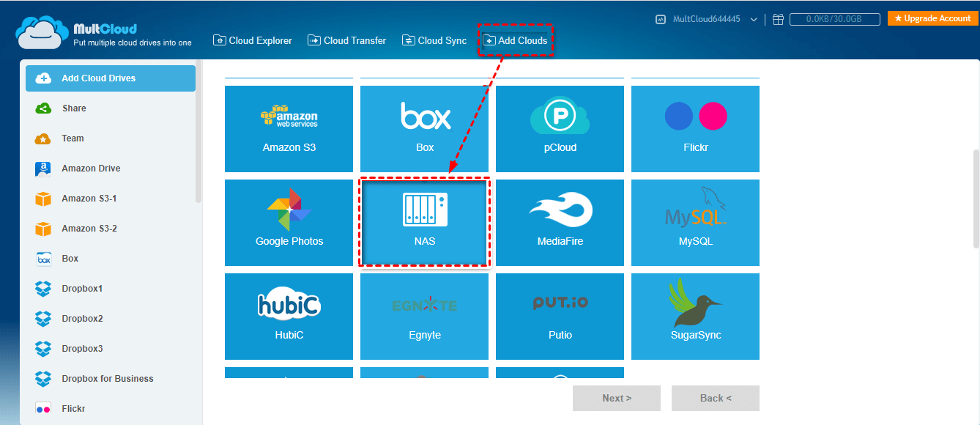
Task: Select the Google Photos tile
Action: pyautogui.click(x=289, y=223)
